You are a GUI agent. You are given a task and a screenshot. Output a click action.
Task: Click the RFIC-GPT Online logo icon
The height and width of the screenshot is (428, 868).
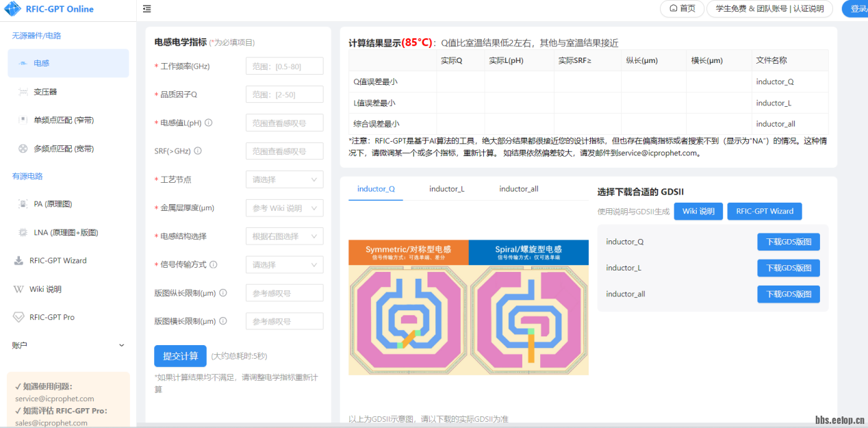point(12,9)
